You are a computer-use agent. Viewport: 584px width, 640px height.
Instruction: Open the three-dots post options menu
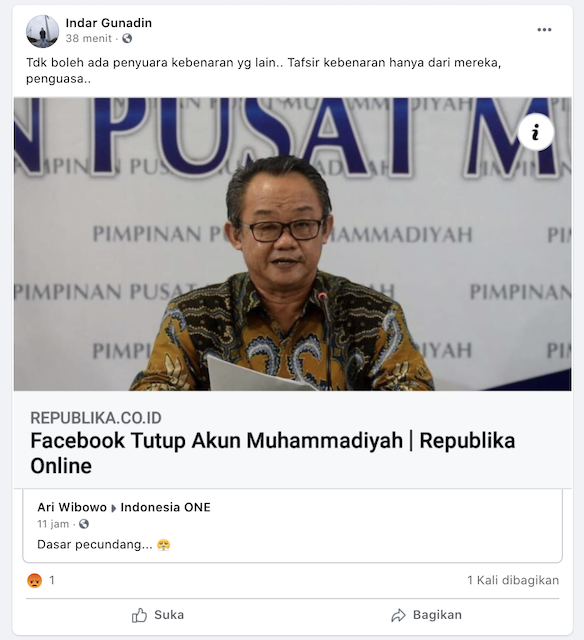point(544,30)
